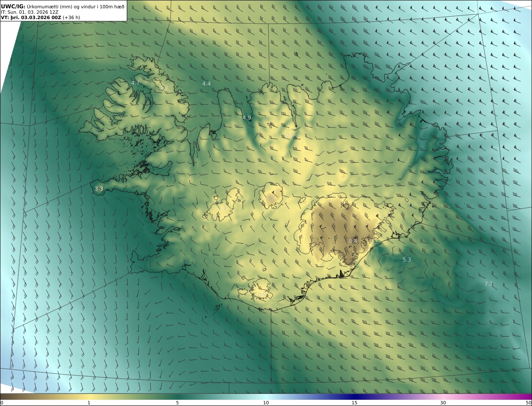The width and height of the screenshot is (532, 406).
Task: Click the 4.9 value label in the northern fjord
Action: pos(247,118)
